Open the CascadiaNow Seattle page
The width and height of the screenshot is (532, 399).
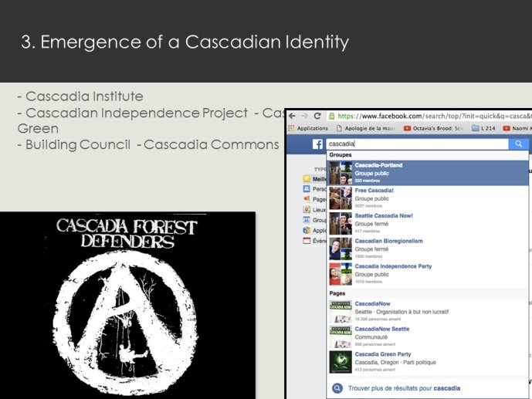428,336
